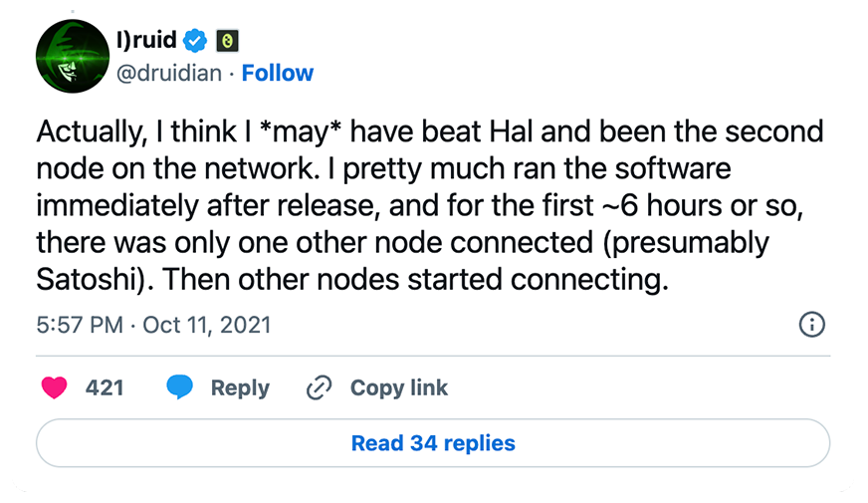The image size is (868, 503).
Task: Click the chain link icon
Action: (319, 387)
